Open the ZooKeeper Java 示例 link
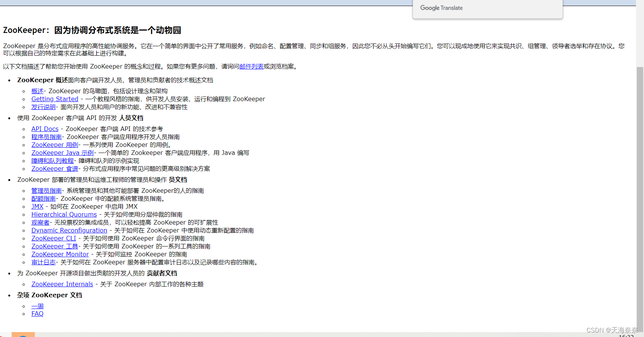644x337 pixels. [x=63, y=153]
